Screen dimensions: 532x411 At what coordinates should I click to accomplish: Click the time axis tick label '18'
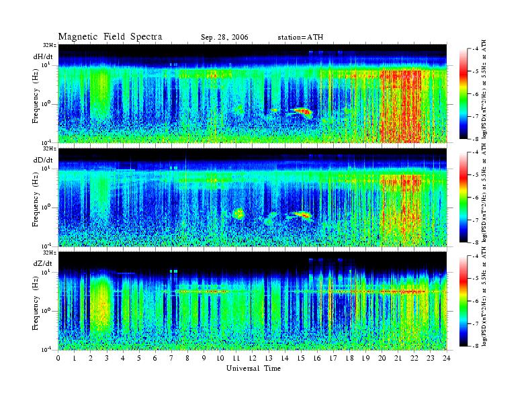pos(350,359)
